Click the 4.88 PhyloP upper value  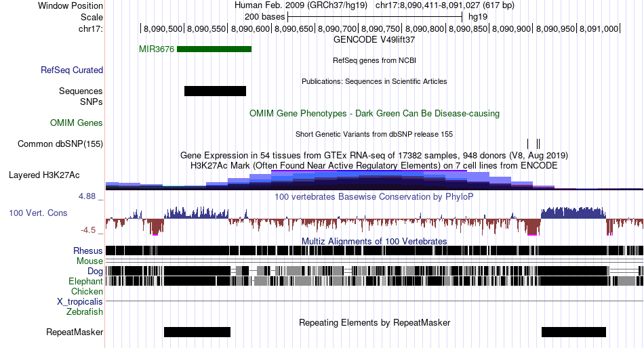[87, 196]
